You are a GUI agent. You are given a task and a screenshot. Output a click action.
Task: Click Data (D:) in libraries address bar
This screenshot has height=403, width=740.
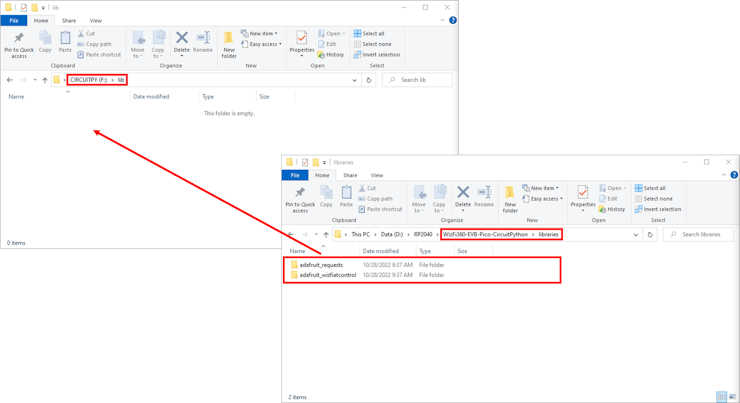(392, 235)
